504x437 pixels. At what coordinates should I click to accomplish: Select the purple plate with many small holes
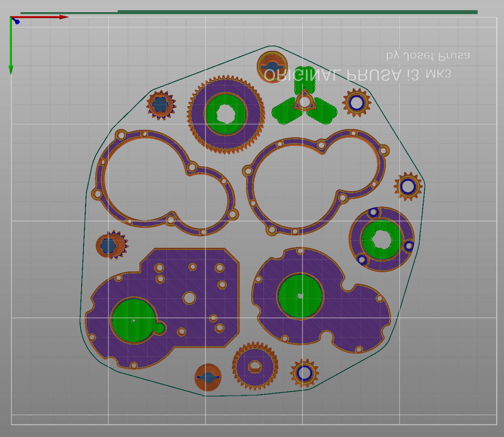coord(162,309)
